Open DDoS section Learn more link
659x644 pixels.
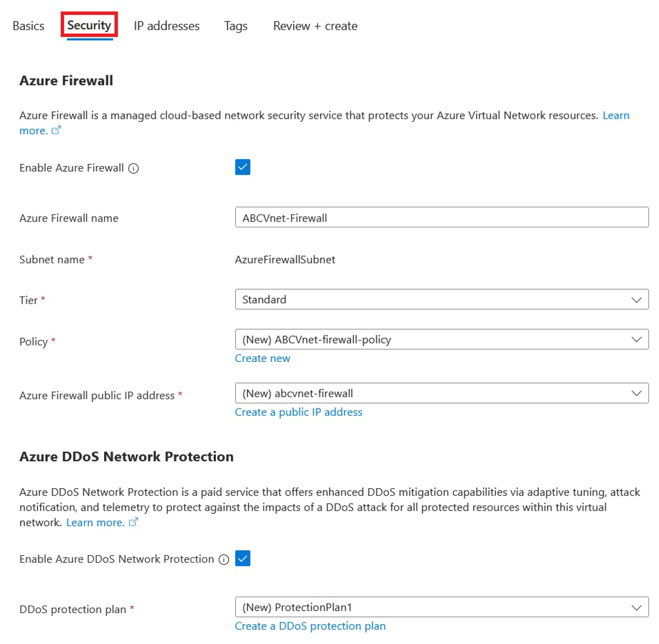pos(95,523)
